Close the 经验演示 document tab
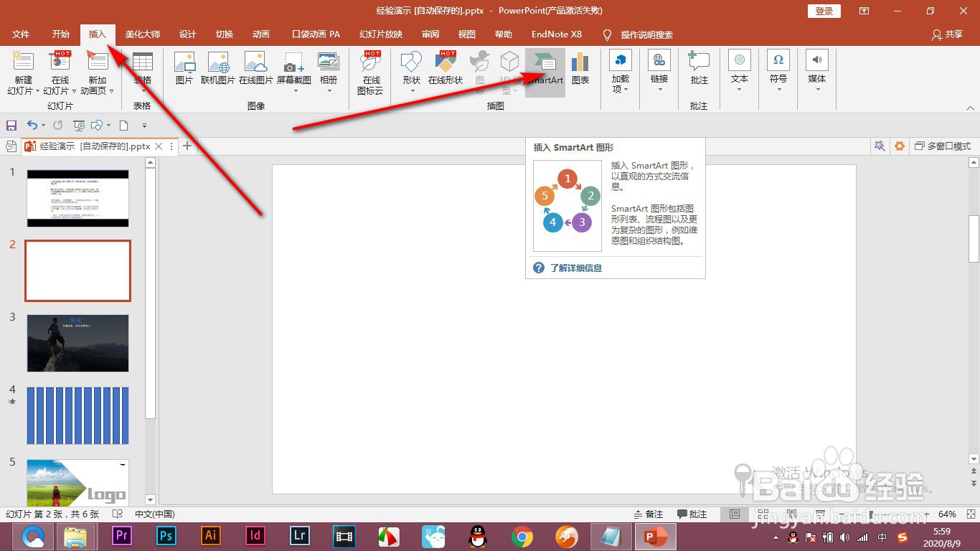980x551 pixels. (159, 146)
